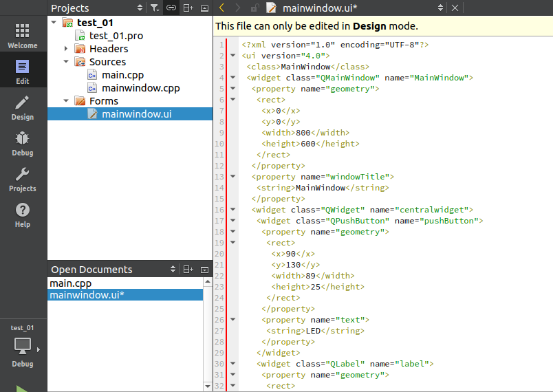Open the Welcome mode
The height and width of the screenshot is (392, 553).
pyautogui.click(x=23, y=36)
